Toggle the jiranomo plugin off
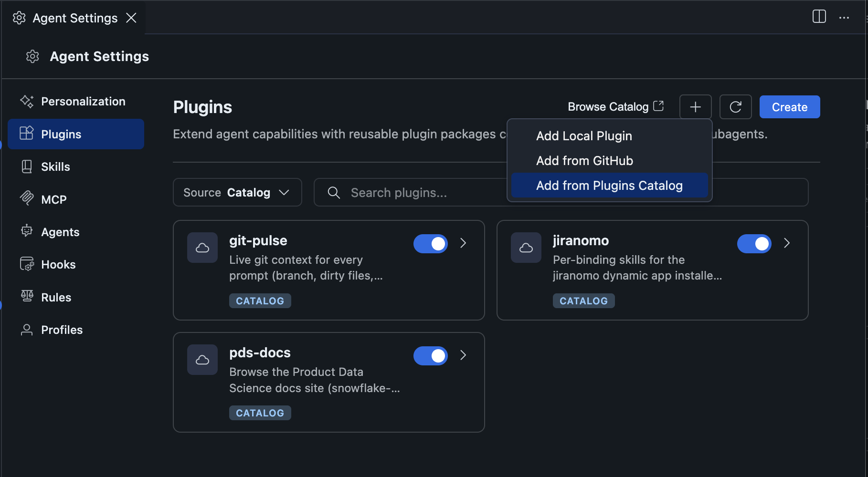 coord(754,244)
